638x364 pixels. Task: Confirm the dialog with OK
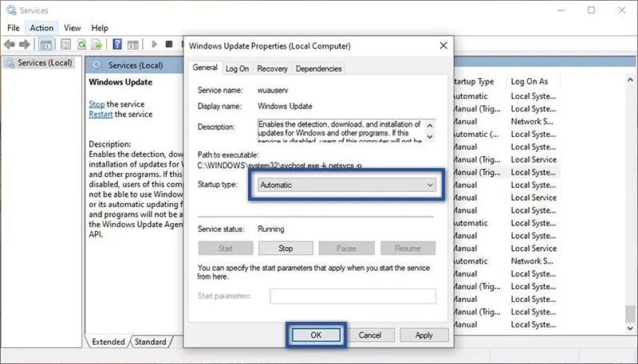point(316,335)
